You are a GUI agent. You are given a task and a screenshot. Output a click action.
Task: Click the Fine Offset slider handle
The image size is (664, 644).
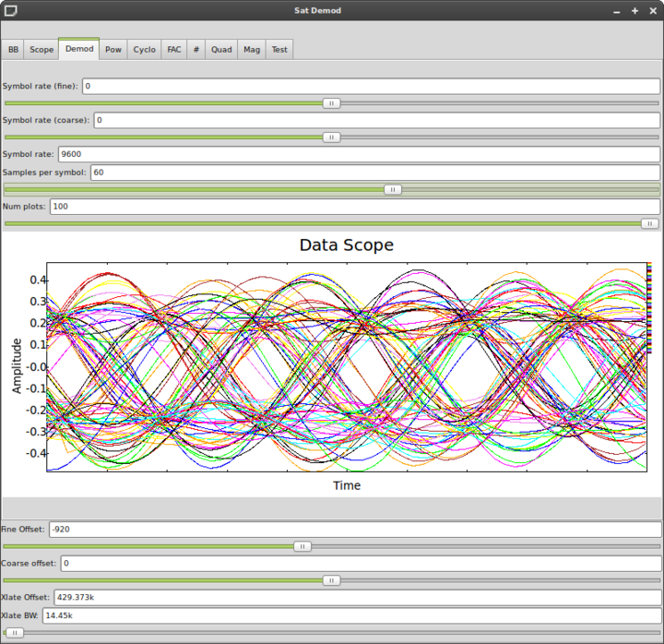[302, 546]
